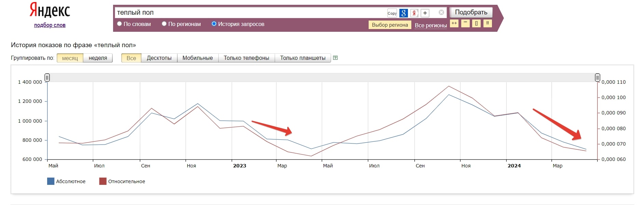Click the chart range selector bar
The height and width of the screenshot is (205, 644).
[x=322, y=78]
